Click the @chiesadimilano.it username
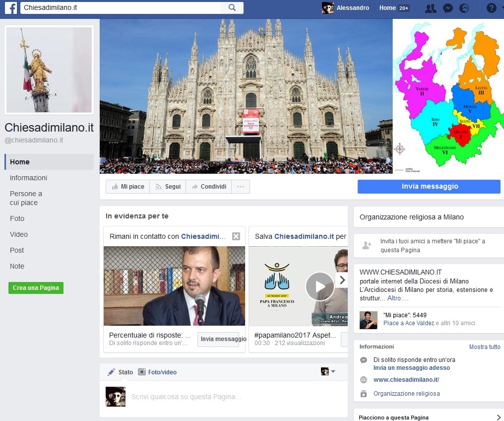Screen dimensions: 504x421 (x=34, y=140)
